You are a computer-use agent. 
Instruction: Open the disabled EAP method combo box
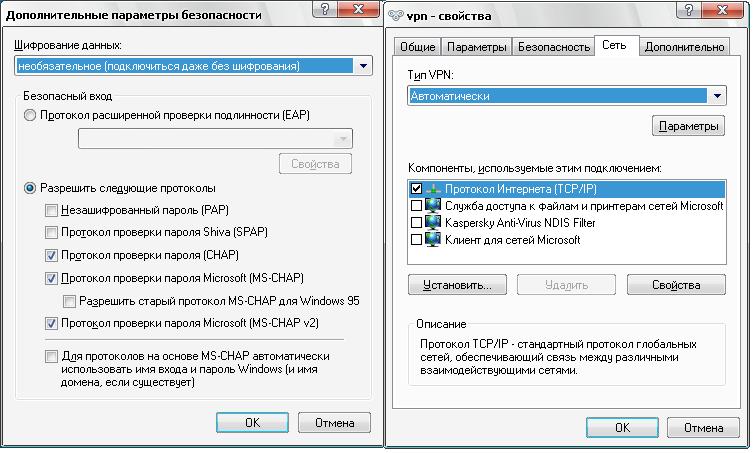[x=215, y=139]
